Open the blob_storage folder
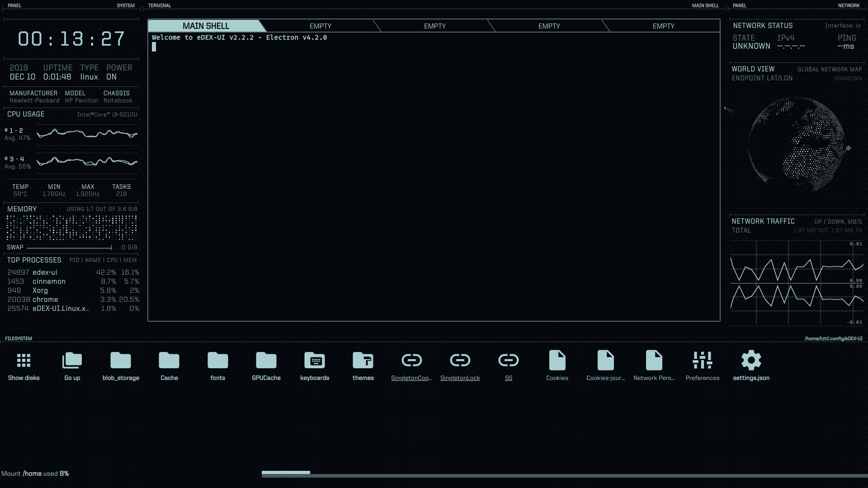 [x=121, y=361]
